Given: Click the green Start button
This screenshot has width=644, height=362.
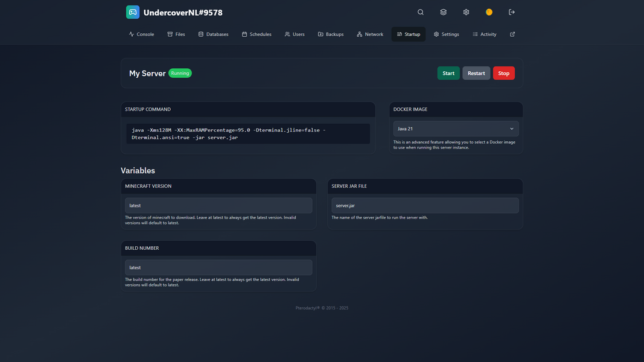Looking at the screenshot, I should coord(448,73).
